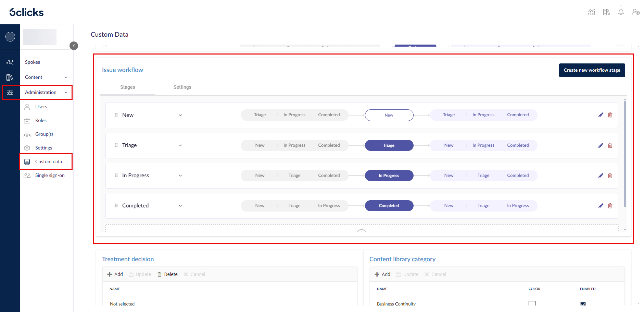Collapse the sidebar with arrow button

pyautogui.click(x=74, y=46)
